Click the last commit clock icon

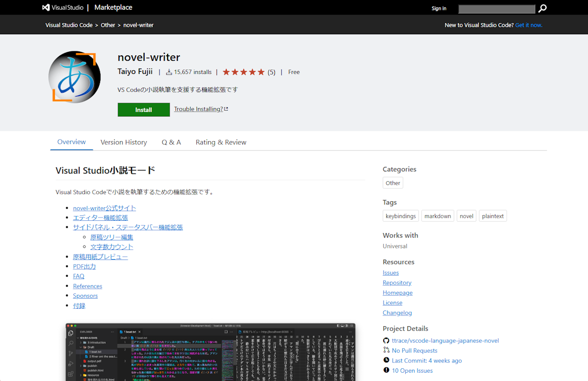pyautogui.click(x=386, y=360)
